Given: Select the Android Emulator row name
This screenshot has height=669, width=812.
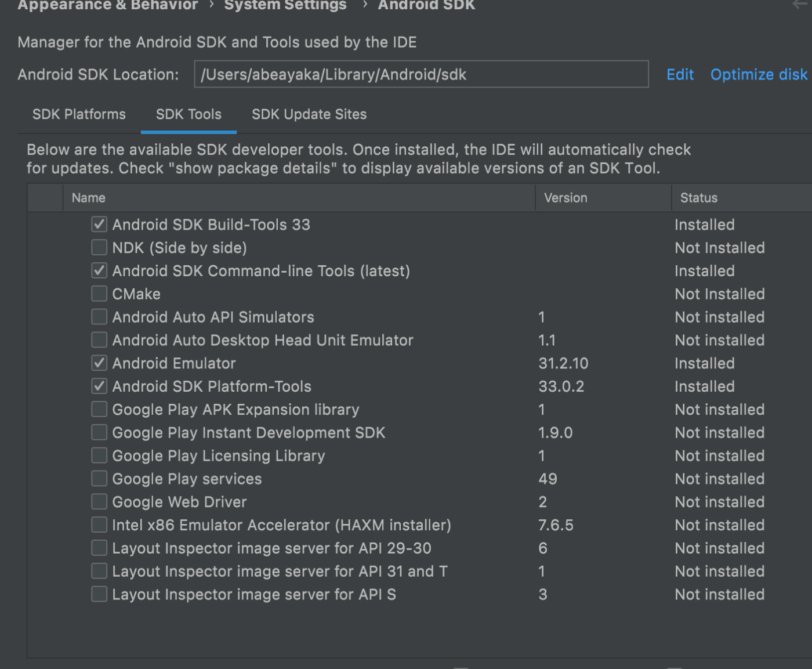Looking at the screenshot, I should point(174,363).
